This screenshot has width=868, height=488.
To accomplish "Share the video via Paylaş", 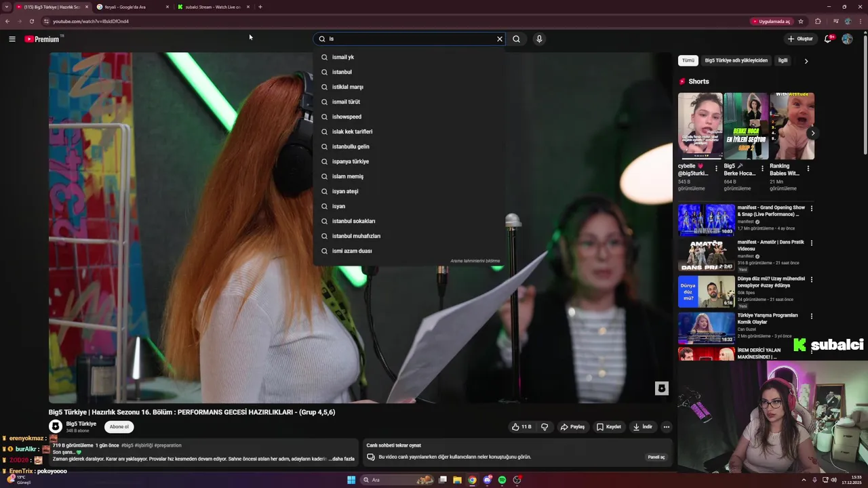I will (x=572, y=427).
